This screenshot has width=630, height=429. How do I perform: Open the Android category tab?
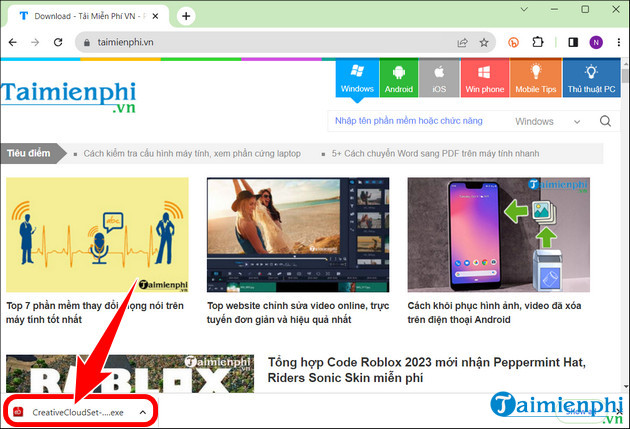399,78
